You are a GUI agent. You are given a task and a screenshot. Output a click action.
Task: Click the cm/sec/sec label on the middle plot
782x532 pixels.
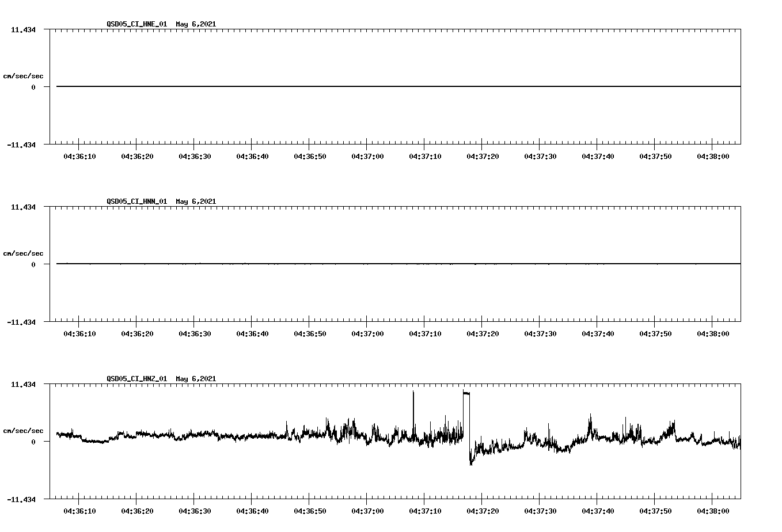click(24, 253)
